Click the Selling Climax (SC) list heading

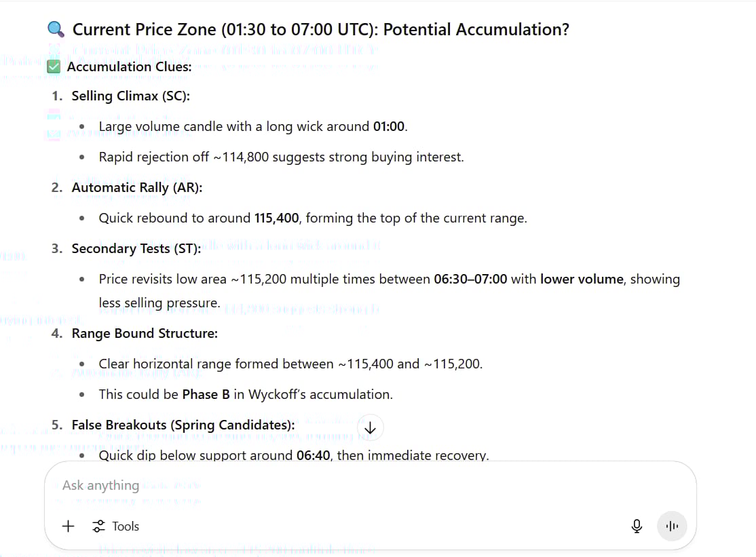(x=130, y=96)
